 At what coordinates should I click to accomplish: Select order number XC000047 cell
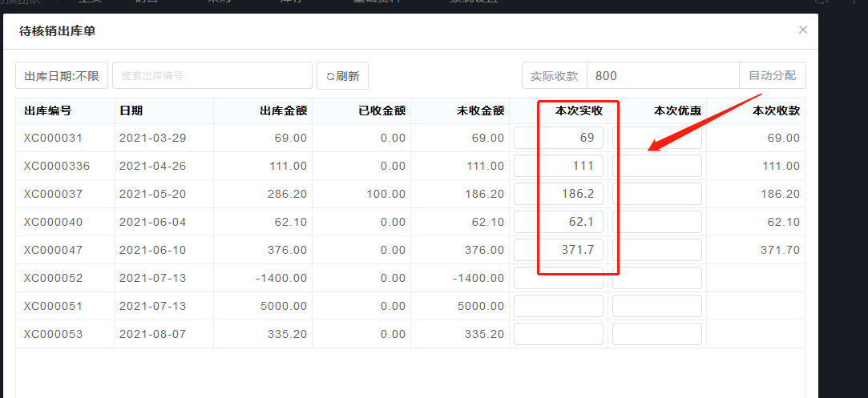point(53,250)
